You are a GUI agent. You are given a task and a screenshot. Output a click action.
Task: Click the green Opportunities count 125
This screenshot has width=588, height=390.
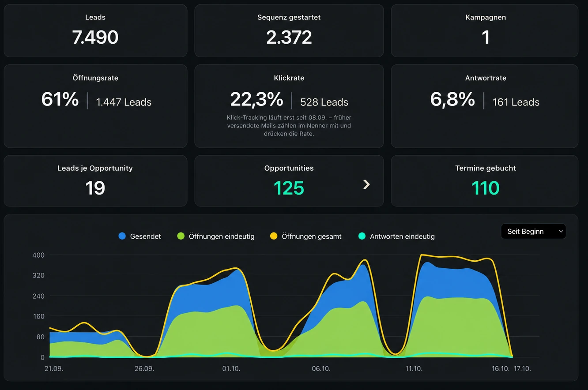tap(289, 188)
